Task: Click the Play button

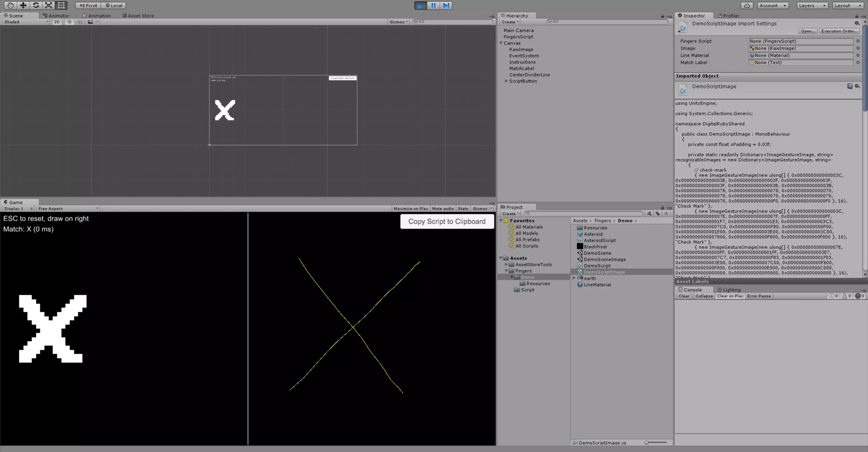Action: 421,5
